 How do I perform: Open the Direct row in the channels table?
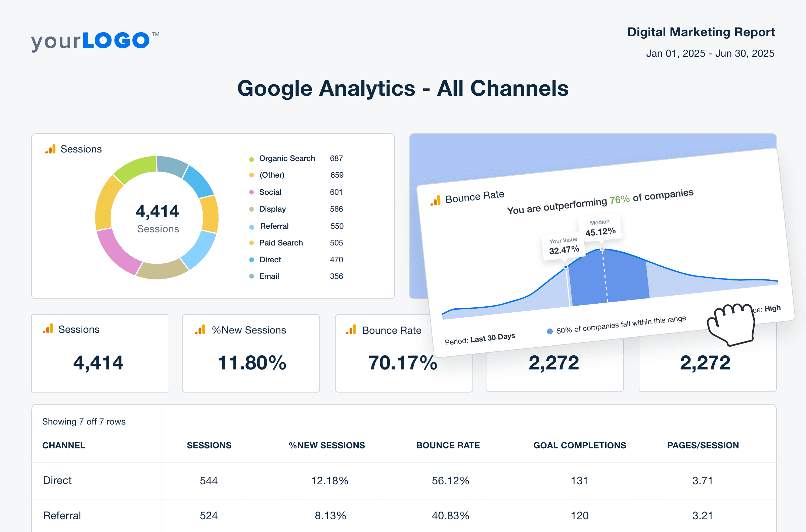pyautogui.click(x=57, y=480)
